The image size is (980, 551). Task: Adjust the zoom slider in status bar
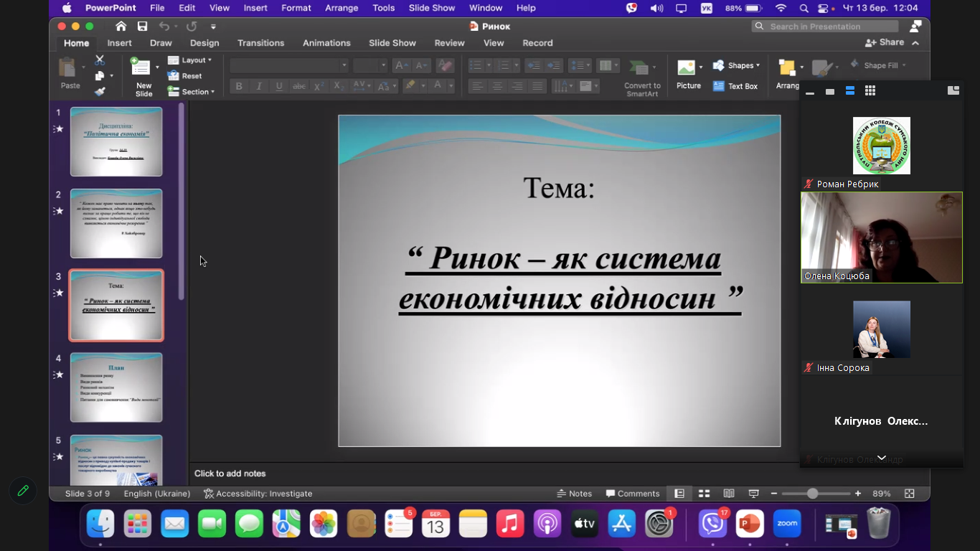pyautogui.click(x=812, y=494)
